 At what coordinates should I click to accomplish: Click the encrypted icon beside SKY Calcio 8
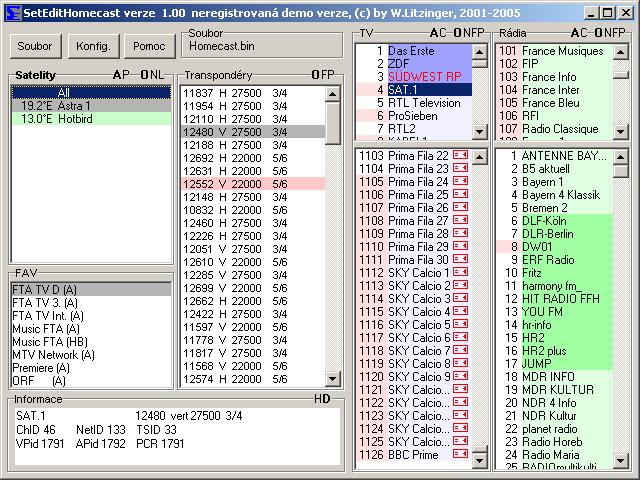pyautogui.click(x=460, y=363)
